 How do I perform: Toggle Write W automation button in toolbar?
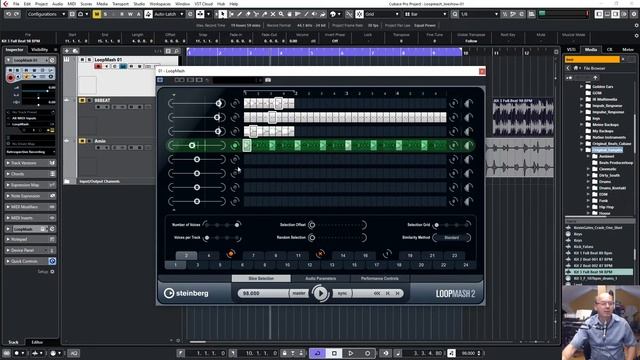pos(130,14)
